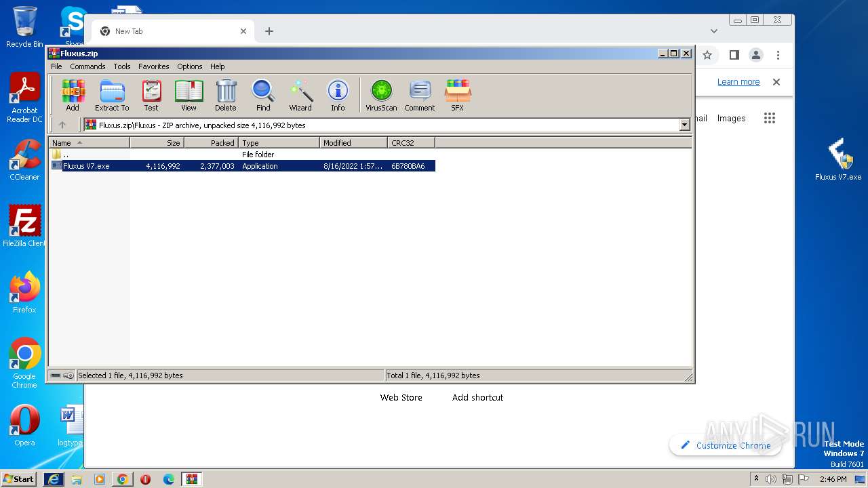868x488 pixels.
Task: Click the Learn more link in Chrome
Action: [738, 82]
